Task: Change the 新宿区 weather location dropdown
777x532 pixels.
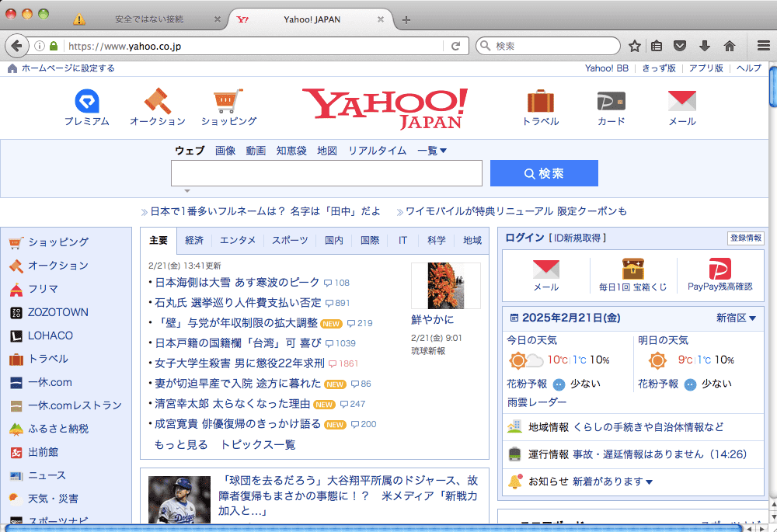Action: [x=736, y=318]
